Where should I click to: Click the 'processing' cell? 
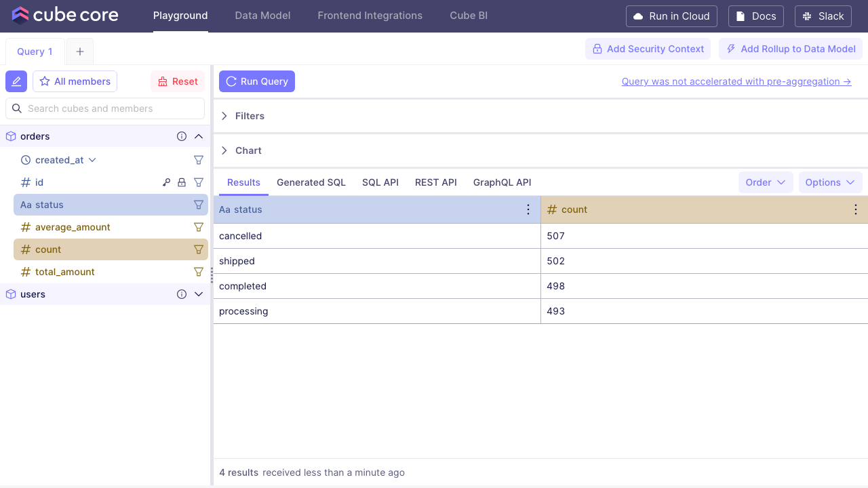point(377,311)
